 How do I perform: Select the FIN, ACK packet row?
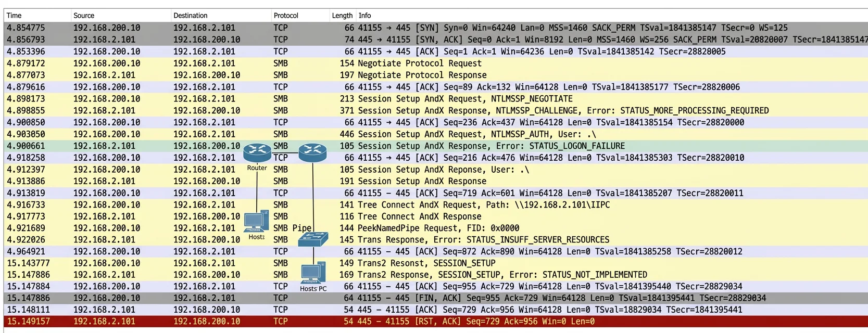pos(436,298)
